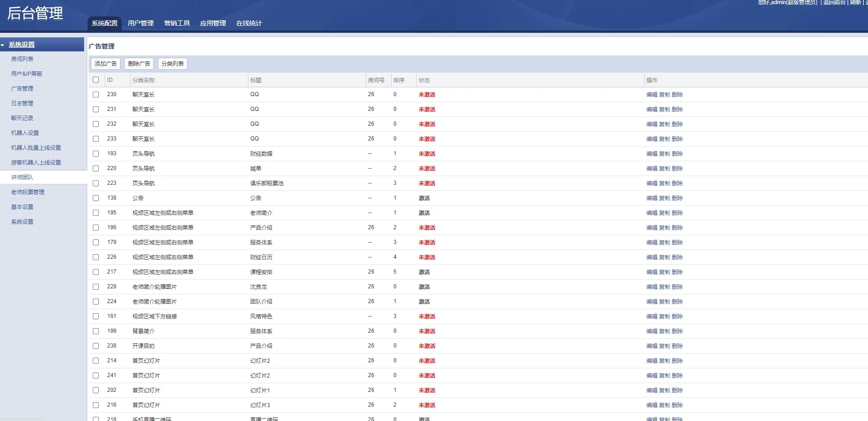Check the box for ad ID 230
Screen dimensions: 868x421
(x=96, y=94)
